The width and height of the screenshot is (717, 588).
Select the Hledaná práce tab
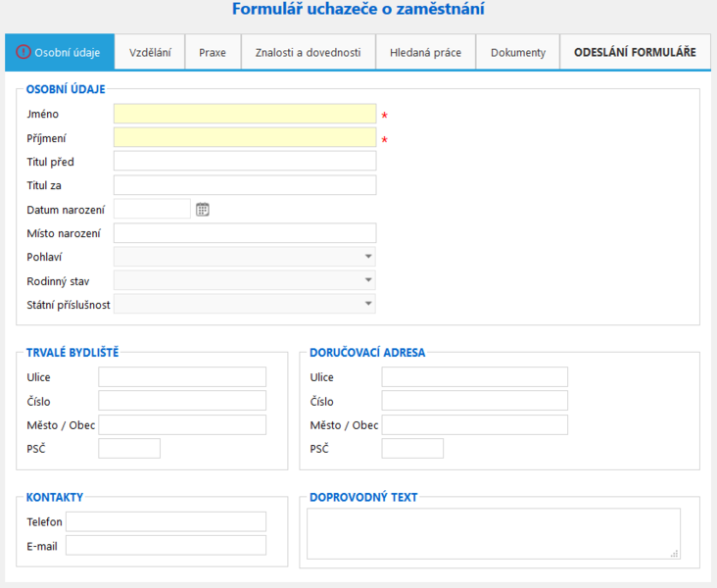pyautogui.click(x=426, y=52)
